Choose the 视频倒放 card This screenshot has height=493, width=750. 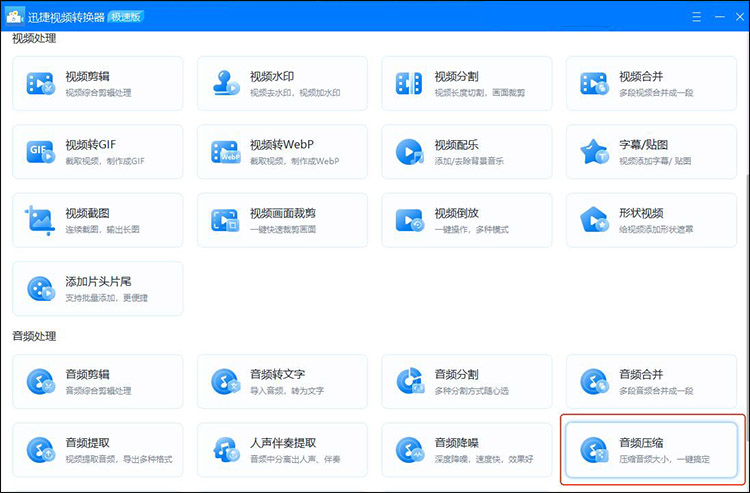(467, 220)
